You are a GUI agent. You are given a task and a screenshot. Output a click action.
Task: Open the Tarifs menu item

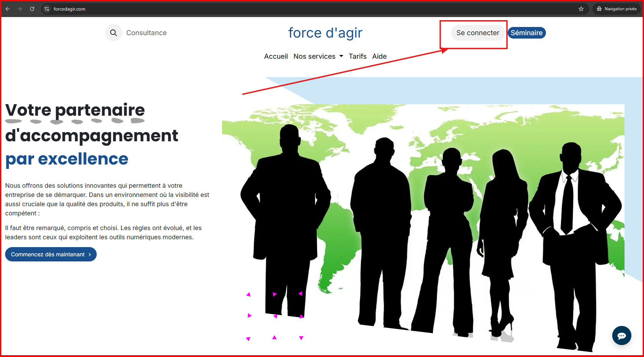coord(357,56)
